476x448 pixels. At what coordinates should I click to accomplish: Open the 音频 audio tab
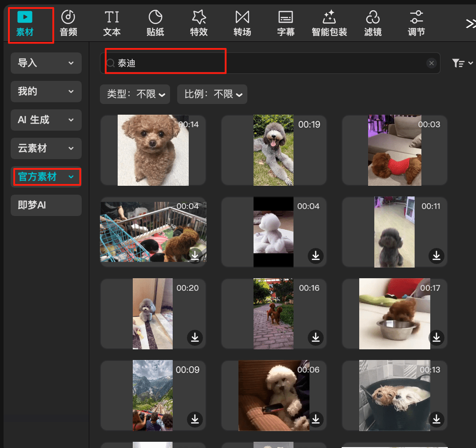click(x=68, y=24)
